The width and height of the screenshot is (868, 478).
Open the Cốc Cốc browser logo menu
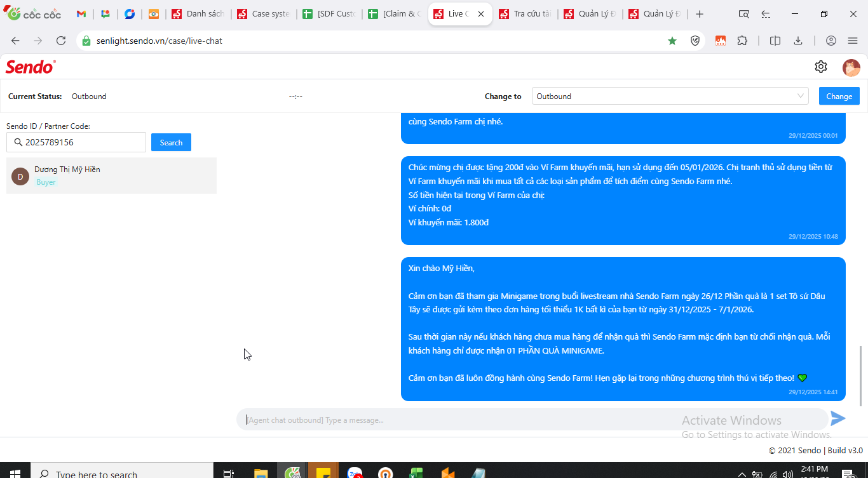[34, 14]
